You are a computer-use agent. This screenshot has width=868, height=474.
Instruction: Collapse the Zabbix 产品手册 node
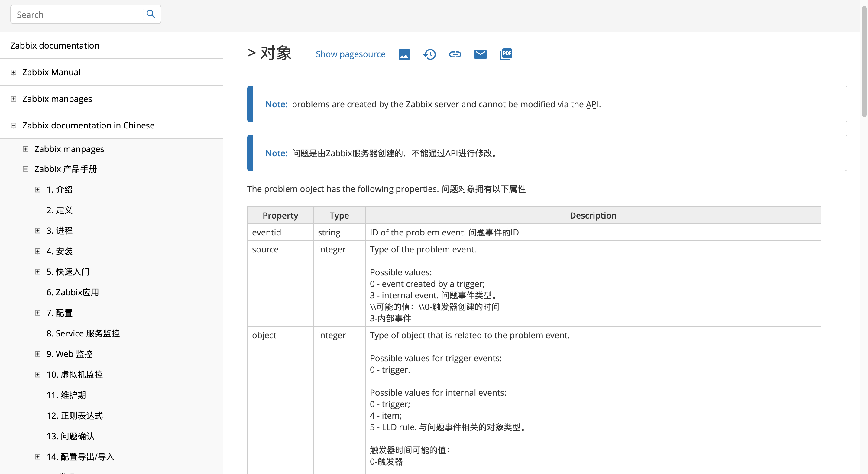26,169
